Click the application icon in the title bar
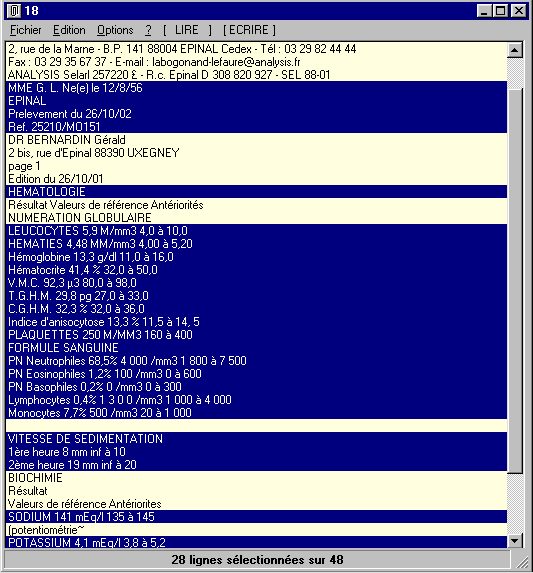 [14, 11]
